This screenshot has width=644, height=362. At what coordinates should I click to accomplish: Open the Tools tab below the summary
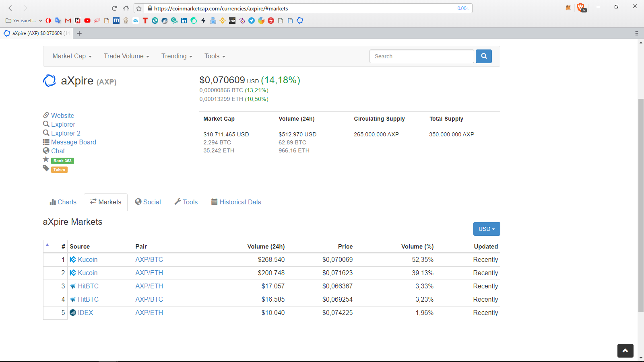(186, 202)
